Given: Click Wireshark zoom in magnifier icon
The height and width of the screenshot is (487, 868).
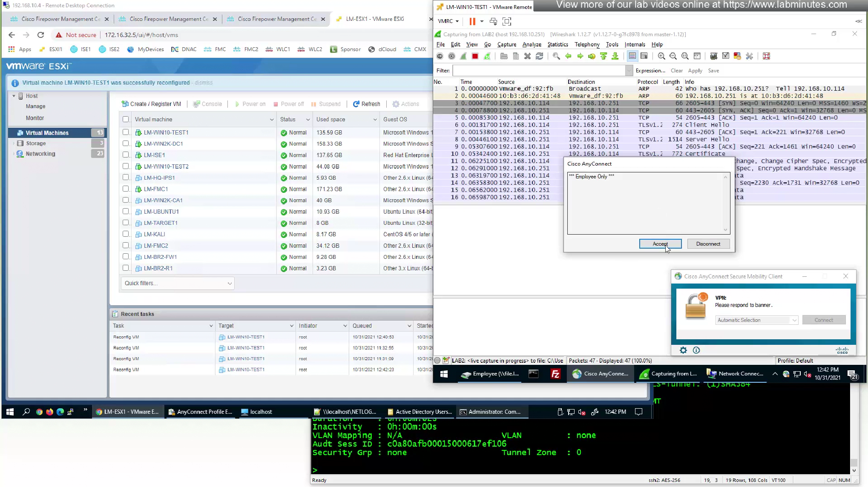Looking at the screenshot, I should click(x=661, y=56).
